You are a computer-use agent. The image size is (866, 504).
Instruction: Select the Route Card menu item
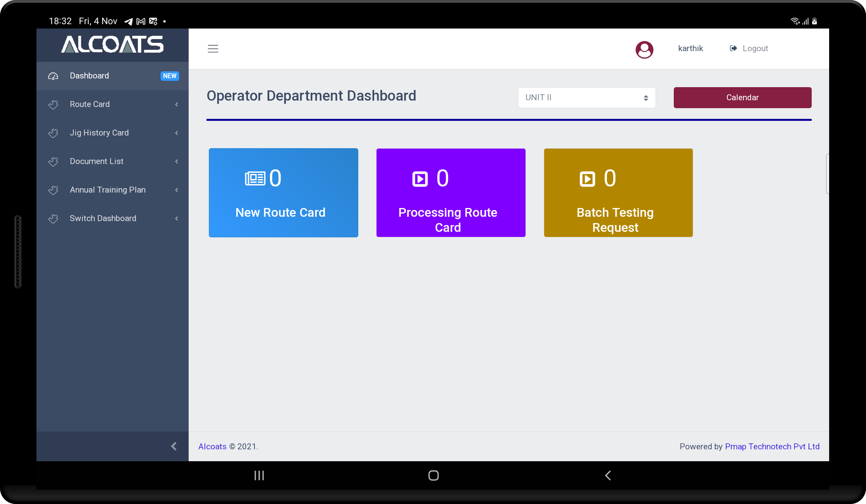tap(113, 105)
